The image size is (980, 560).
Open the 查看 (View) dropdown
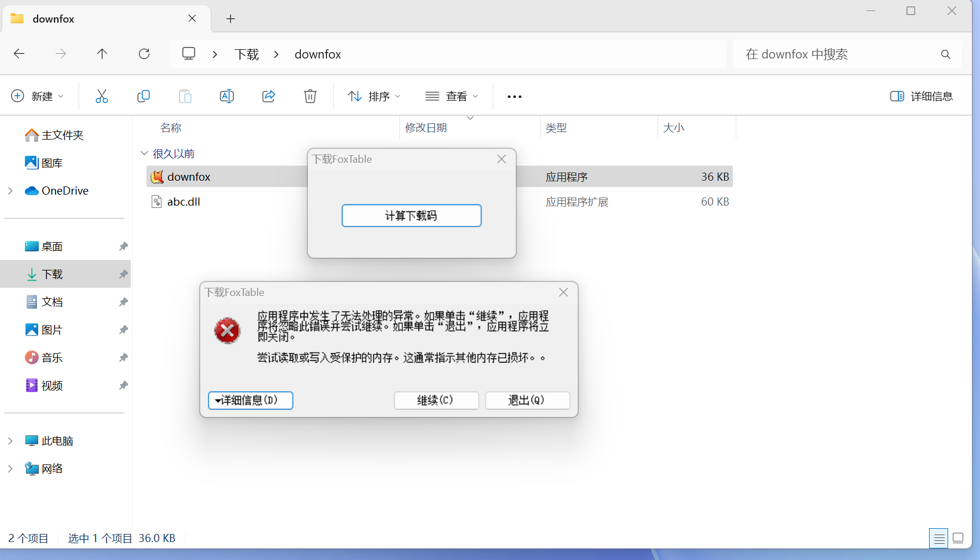coord(452,96)
